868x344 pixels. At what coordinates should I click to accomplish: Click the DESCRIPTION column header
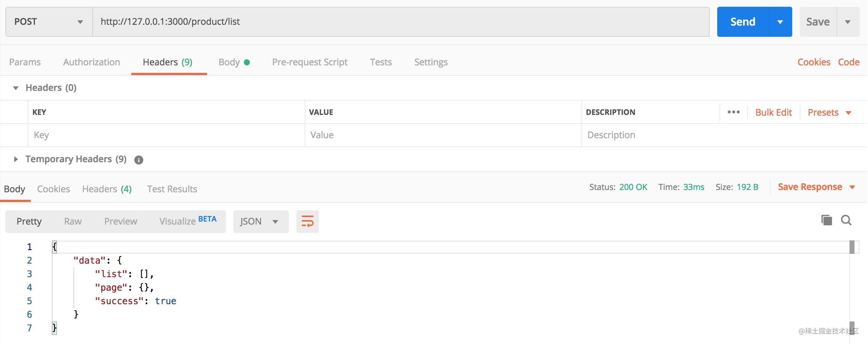click(610, 112)
